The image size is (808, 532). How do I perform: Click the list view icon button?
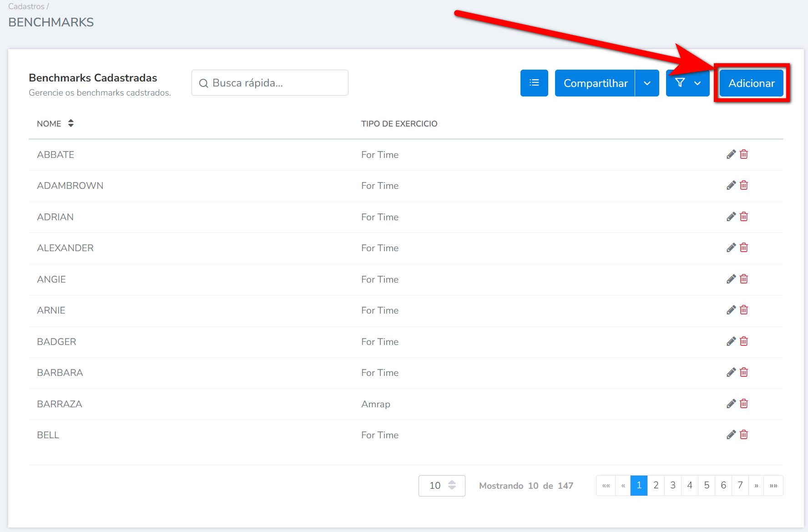[534, 83]
